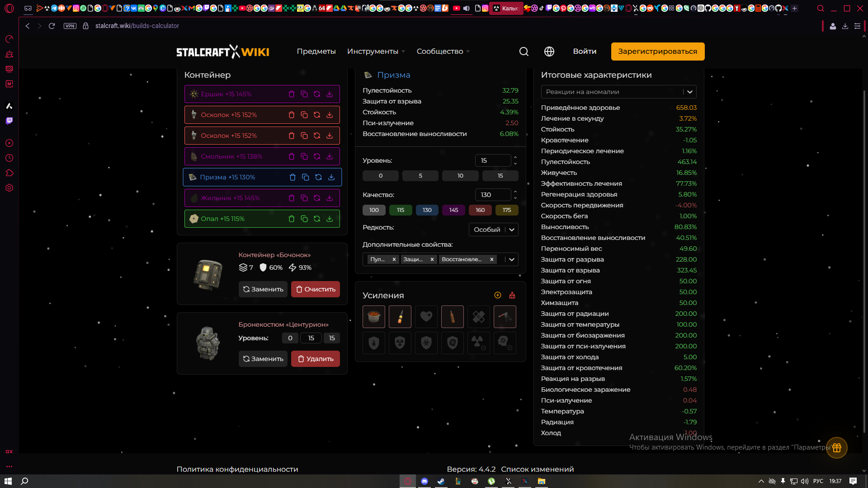Viewport: 868px width, 488px height.
Task: Swap the Жильник artifact using its refresh icon
Action: [317, 198]
